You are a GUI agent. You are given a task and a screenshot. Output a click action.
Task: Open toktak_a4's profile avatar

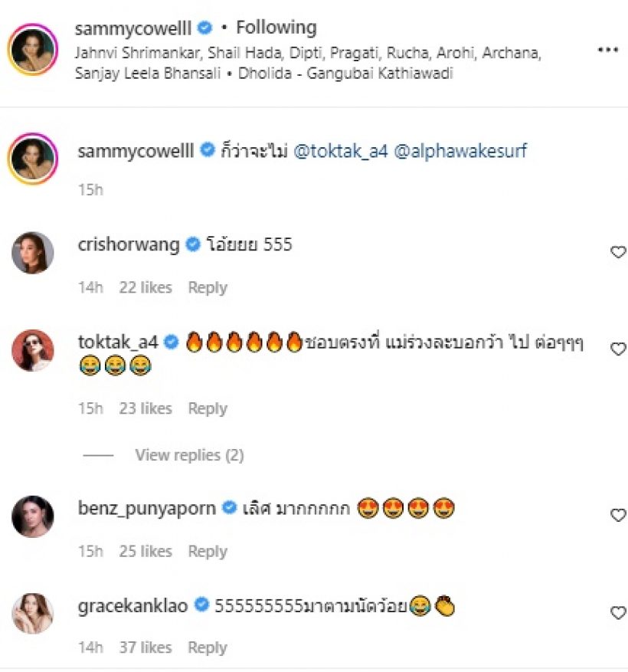tap(33, 350)
